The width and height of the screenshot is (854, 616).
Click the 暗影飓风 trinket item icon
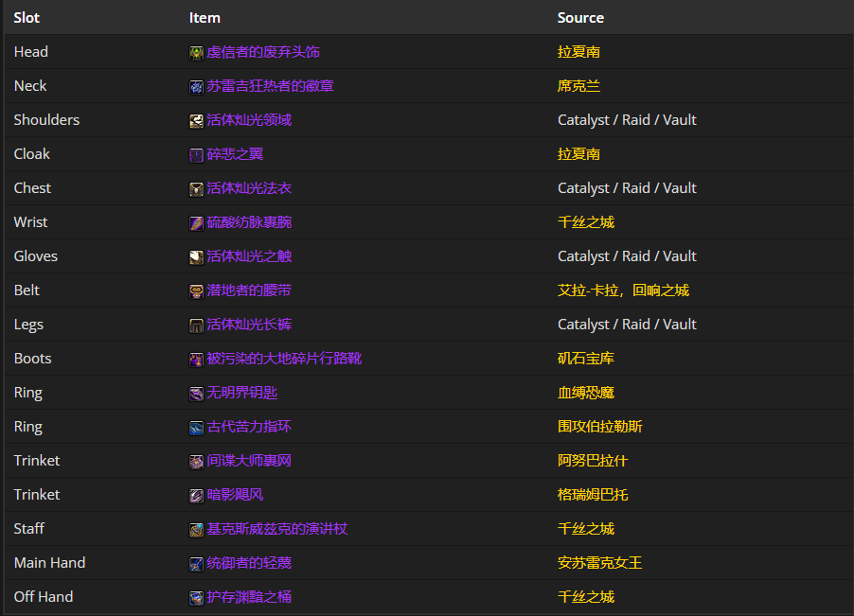195,495
